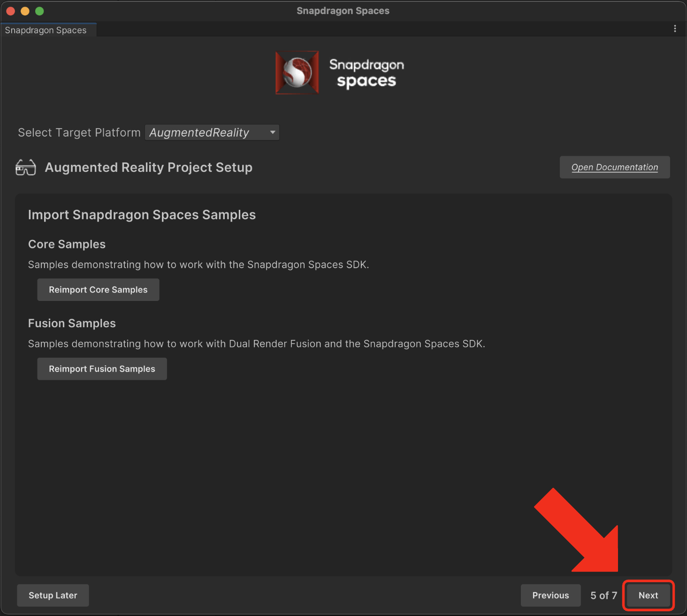Image resolution: width=687 pixels, height=616 pixels.
Task: Reimport Fusion Samples
Action: [x=102, y=369]
